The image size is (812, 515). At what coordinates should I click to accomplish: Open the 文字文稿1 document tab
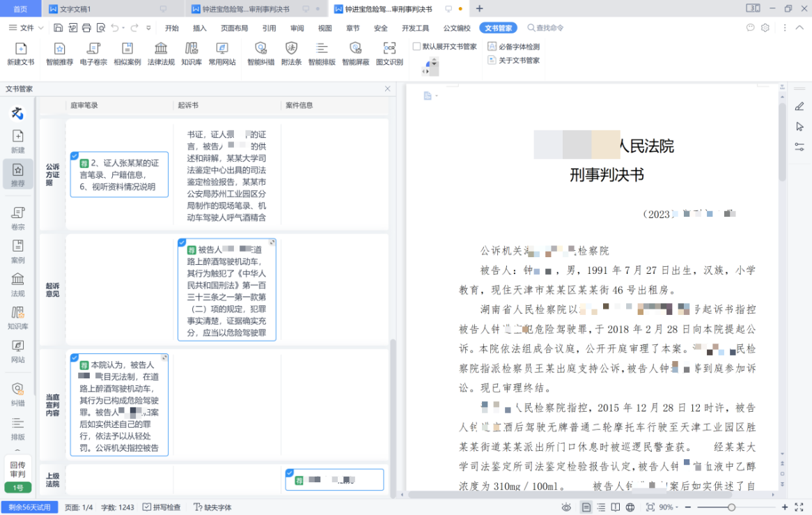75,9
